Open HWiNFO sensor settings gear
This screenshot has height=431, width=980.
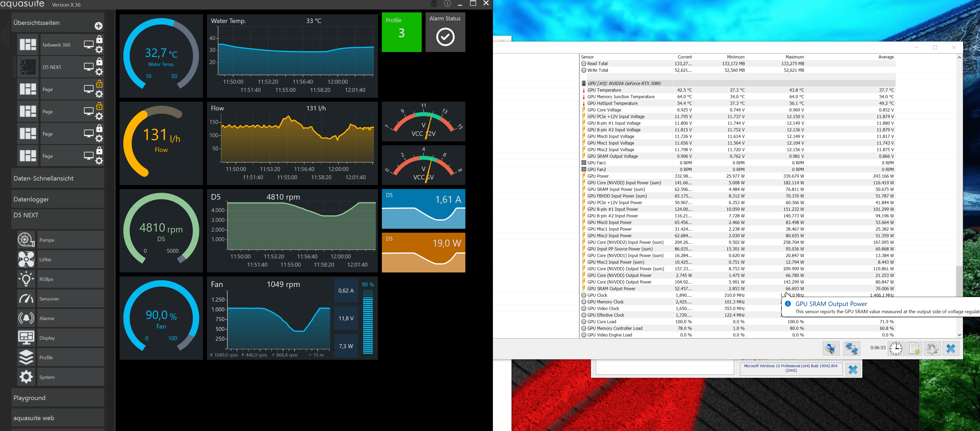pos(932,348)
